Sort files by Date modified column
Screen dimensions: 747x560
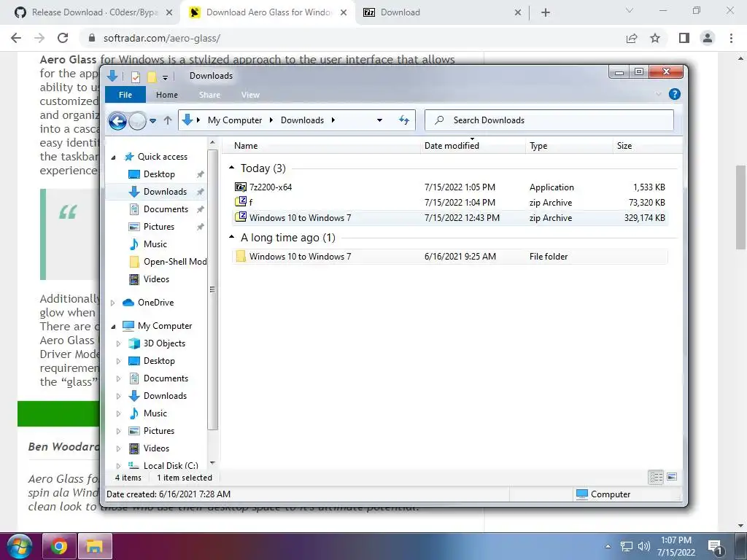coord(473,146)
